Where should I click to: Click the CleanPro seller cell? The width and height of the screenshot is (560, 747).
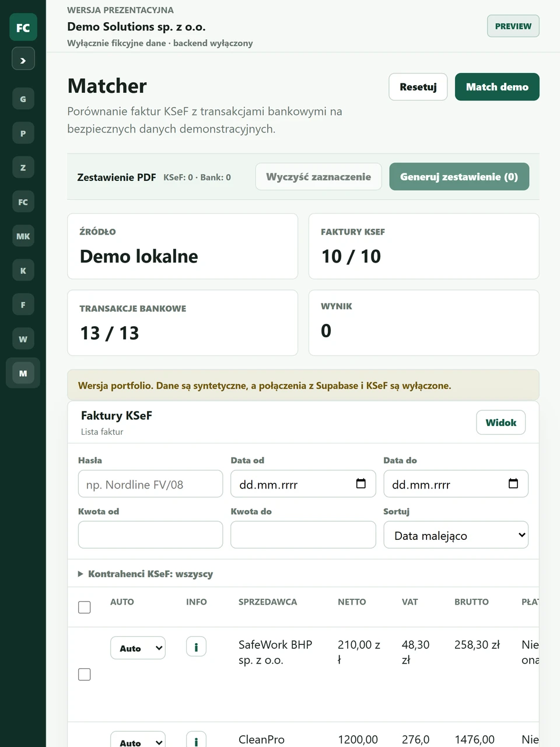pos(261,739)
